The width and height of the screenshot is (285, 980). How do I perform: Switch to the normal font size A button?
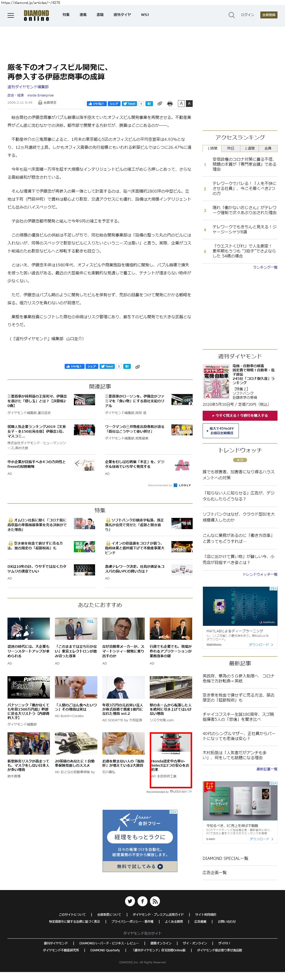181,103
